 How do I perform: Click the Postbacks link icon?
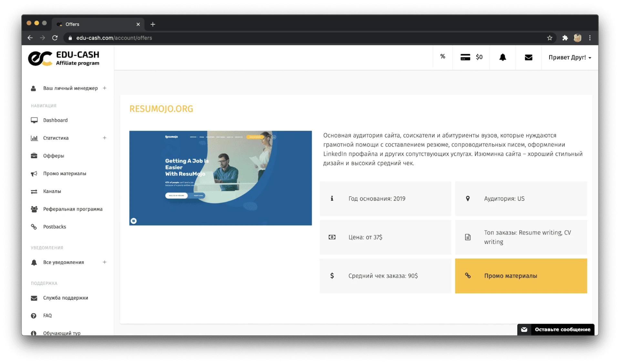pos(34,227)
